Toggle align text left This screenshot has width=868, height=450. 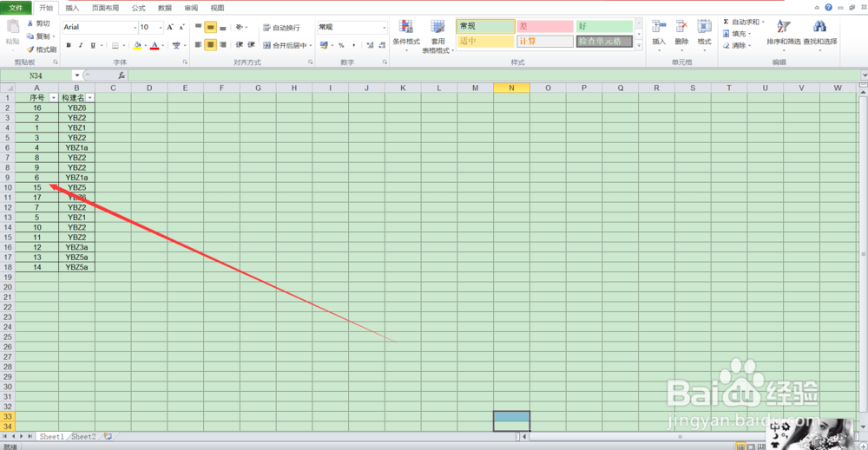[198, 45]
